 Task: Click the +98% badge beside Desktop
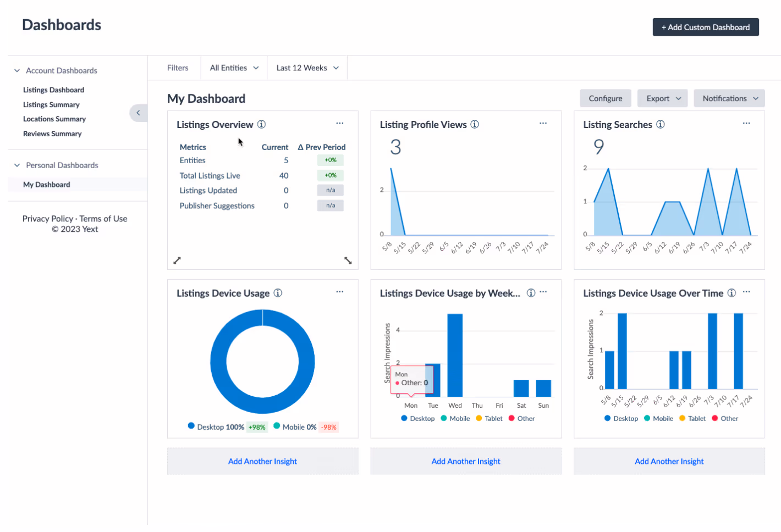tap(257, 427)
